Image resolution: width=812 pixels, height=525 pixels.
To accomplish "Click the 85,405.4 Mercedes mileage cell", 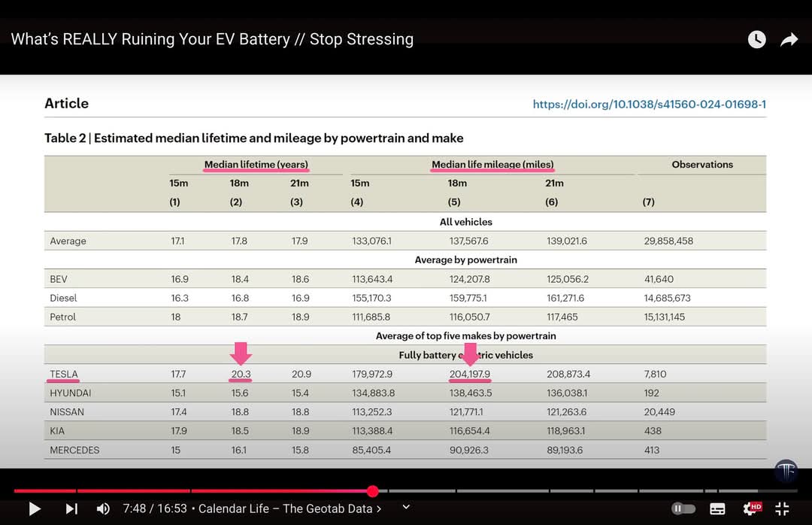I will pos(372,450).
